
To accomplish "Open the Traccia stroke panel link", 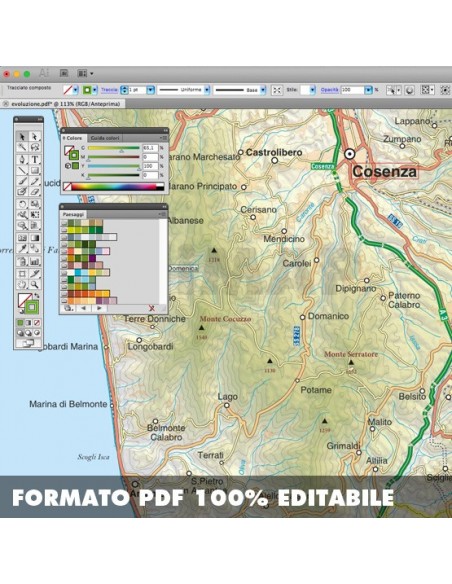I will [x=109, y=90].
